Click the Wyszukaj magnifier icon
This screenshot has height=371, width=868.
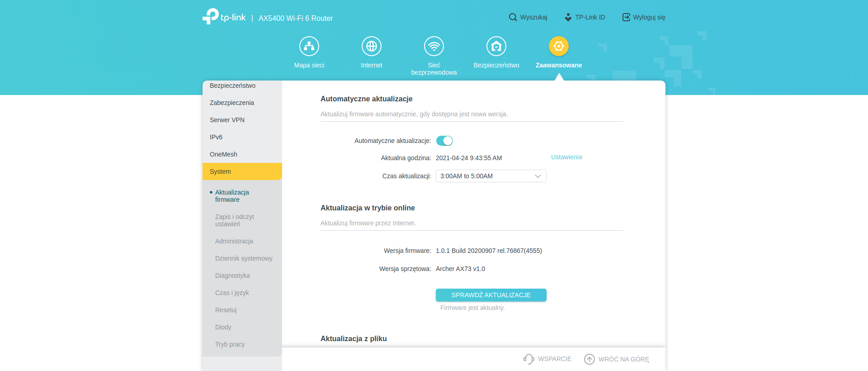coord(513,17)
